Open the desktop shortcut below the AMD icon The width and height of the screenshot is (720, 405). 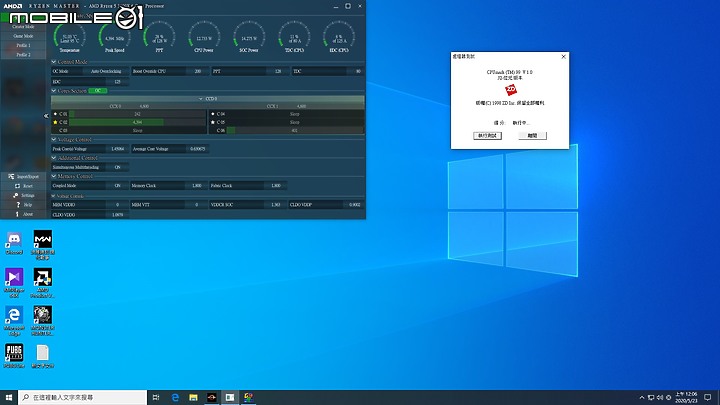43,321
